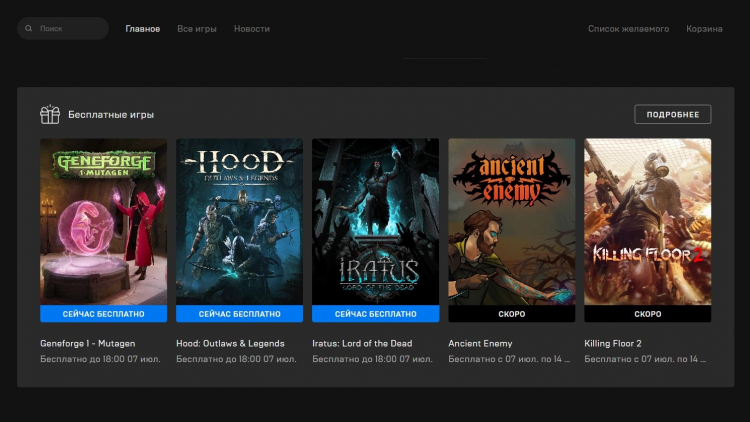This screenshot has width=750, height=422.
Task: Go to the Новости tab
Action: click(251, 29)
